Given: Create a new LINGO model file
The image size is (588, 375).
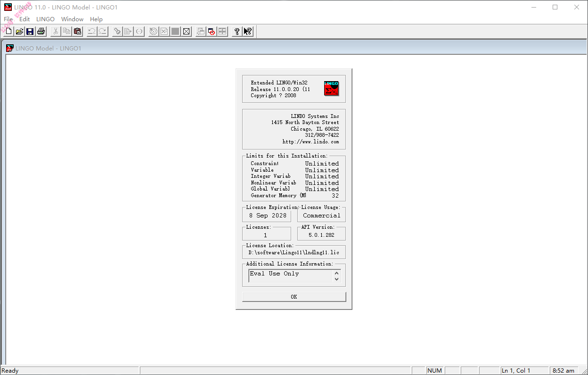Looking at the screenshot, I should pos(8,32).
